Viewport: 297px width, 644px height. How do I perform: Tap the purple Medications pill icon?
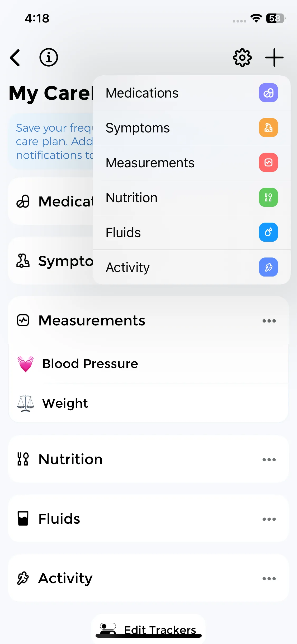(x=268, y=93)
